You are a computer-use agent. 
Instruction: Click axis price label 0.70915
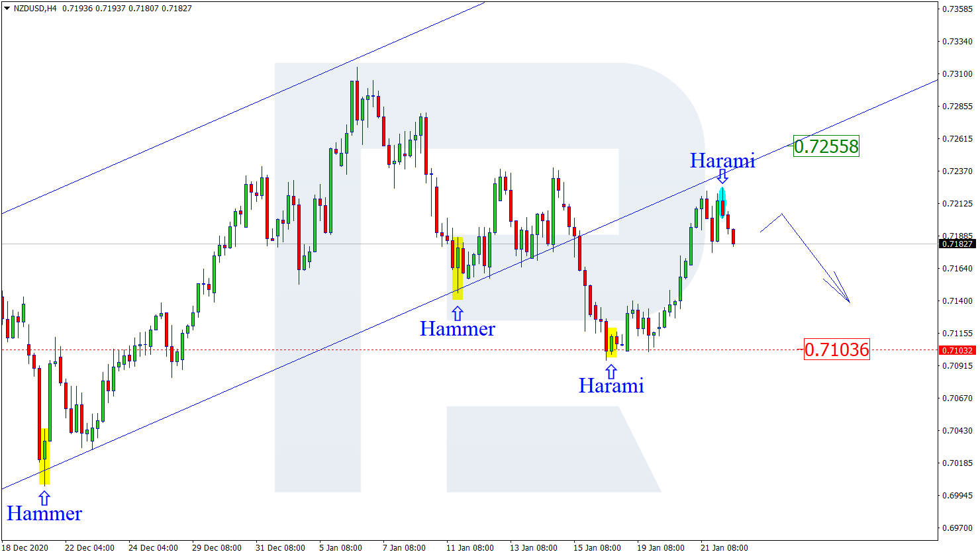(x=957, y=366)
